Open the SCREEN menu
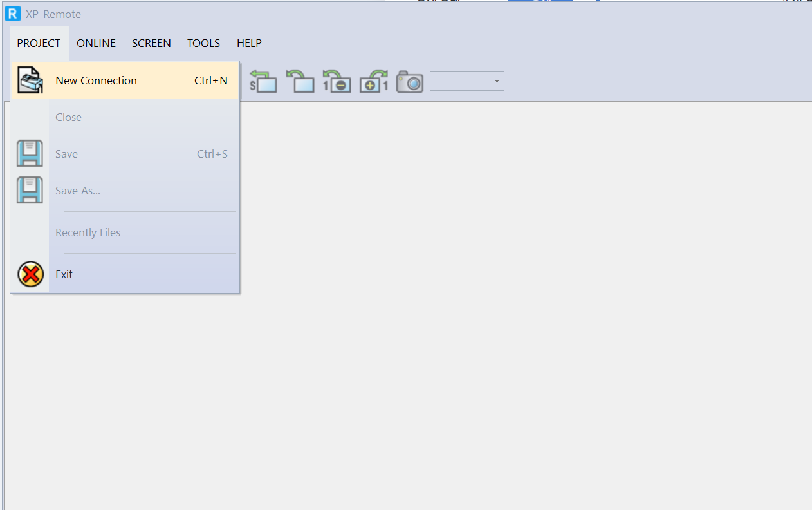The height and width of the screenshot is (510, 812). click(x=151, y=43)
